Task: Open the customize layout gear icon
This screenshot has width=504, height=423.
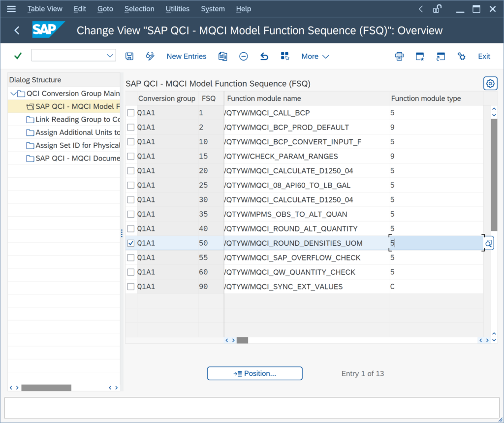Action: tap(461, 56)
